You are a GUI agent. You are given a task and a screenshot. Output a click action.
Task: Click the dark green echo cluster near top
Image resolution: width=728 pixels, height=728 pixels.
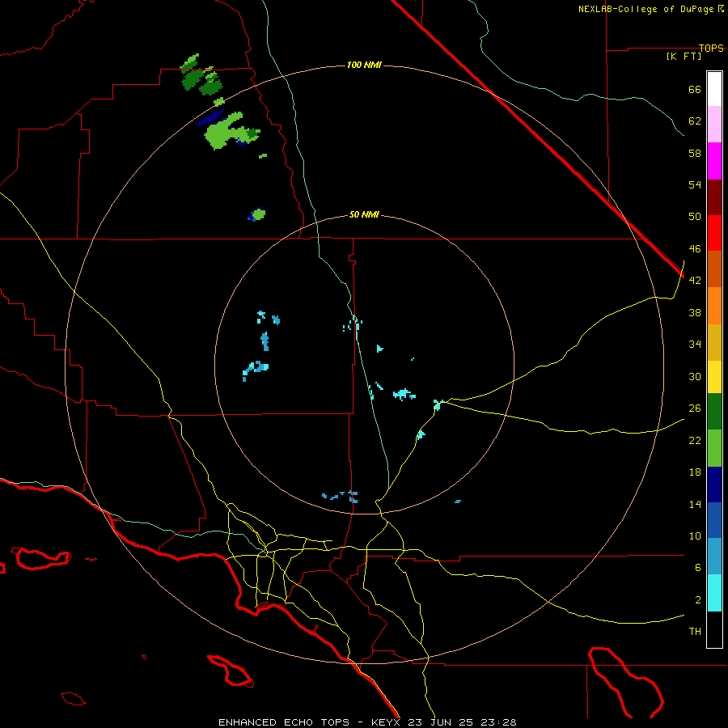[x=201, y=76]
